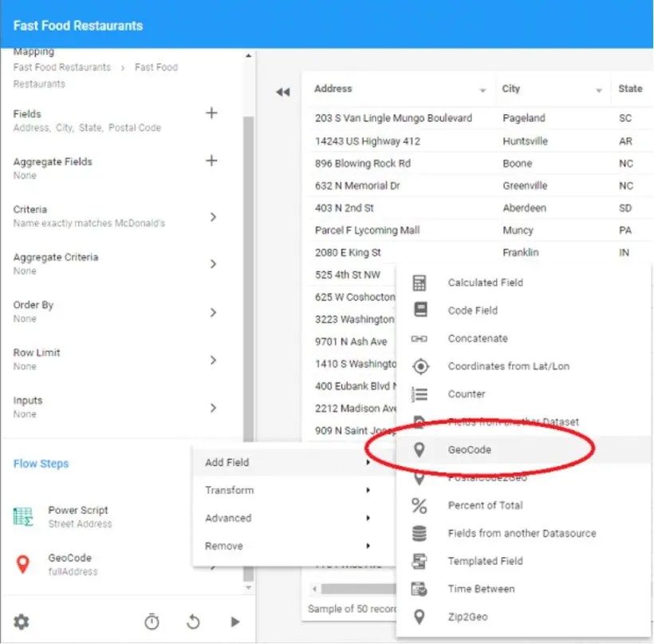The height and width of the screenshot is (644, 654).
Task: Add an aggregate field with plus icon
Action: [211, 160]
